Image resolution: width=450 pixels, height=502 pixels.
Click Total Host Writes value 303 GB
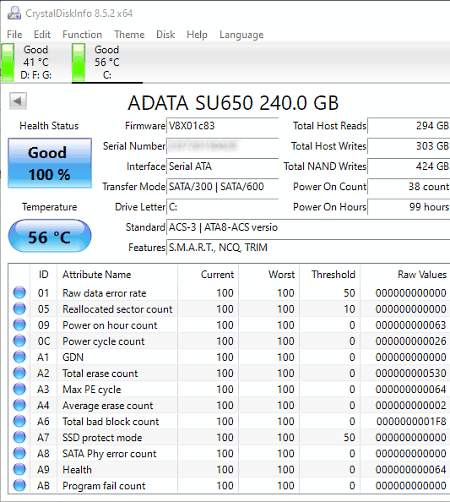click(x=409, y=146)
